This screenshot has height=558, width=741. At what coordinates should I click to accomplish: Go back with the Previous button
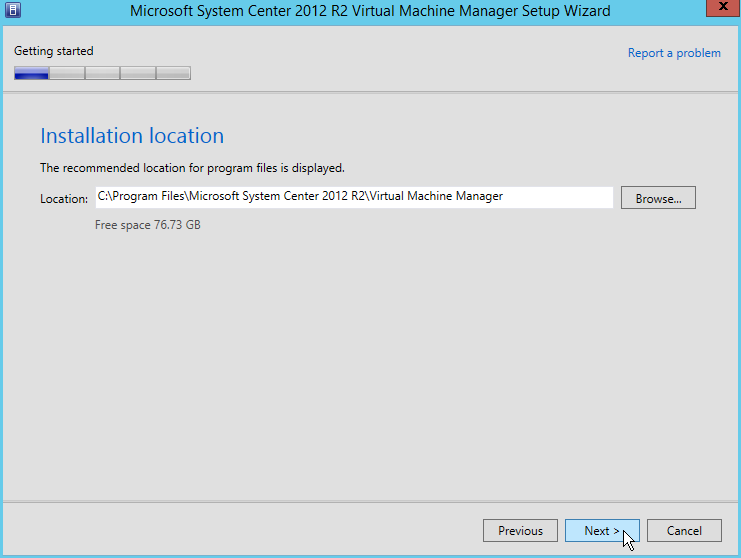520,531
